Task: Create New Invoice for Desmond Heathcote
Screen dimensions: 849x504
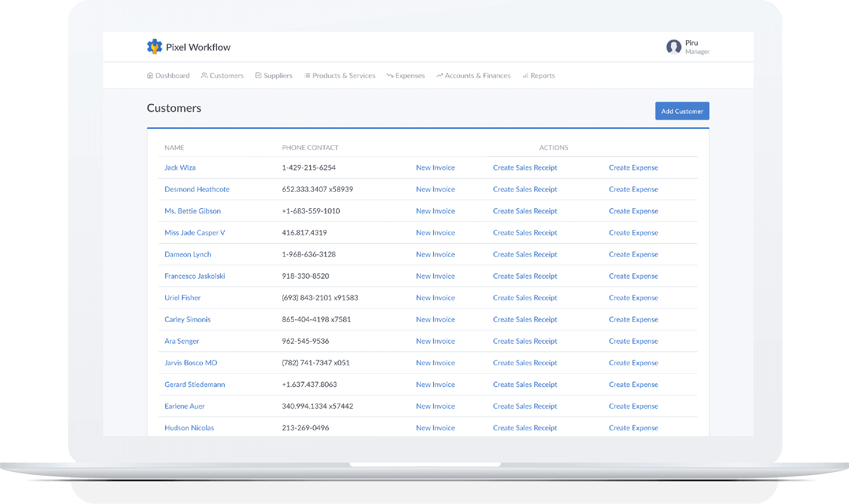Action: point(435,189)
